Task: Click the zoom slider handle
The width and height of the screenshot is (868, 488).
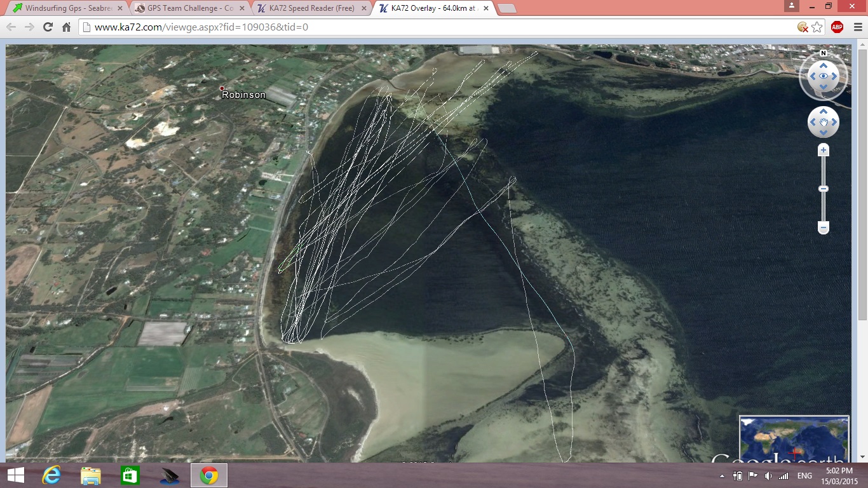Action: [x=824, y=189]
